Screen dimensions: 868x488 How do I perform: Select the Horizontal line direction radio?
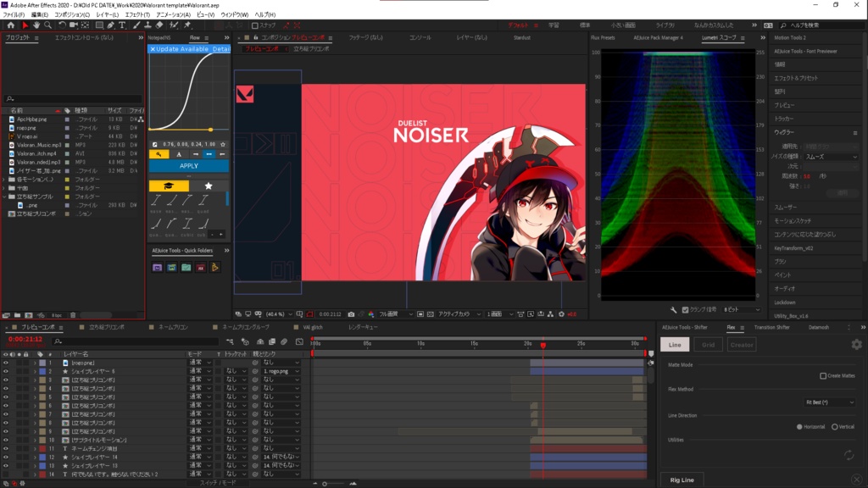[799, 427]
